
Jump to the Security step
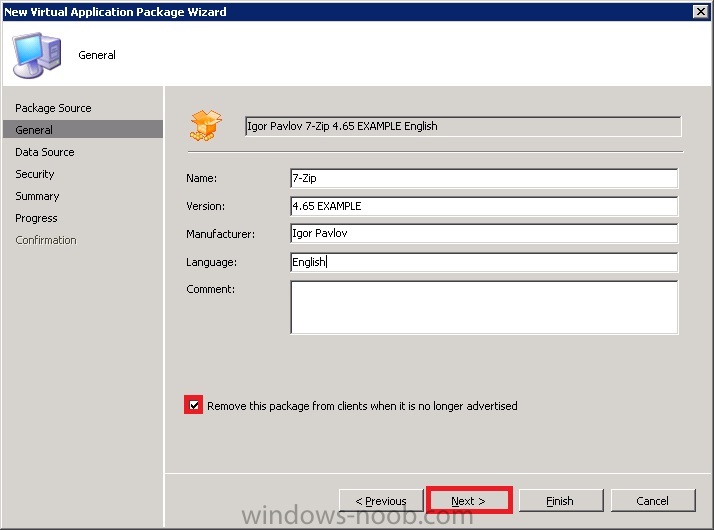point(35,174)
